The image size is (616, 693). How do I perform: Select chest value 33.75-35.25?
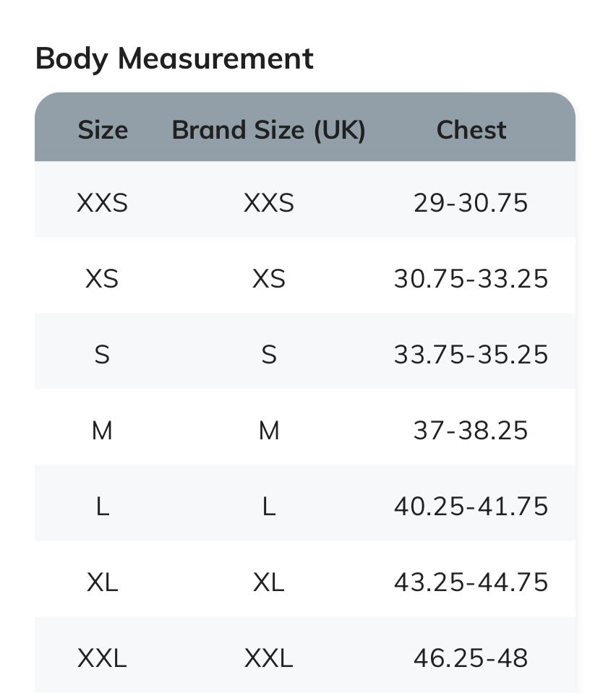pyautogui.click(x=471, y=355)
